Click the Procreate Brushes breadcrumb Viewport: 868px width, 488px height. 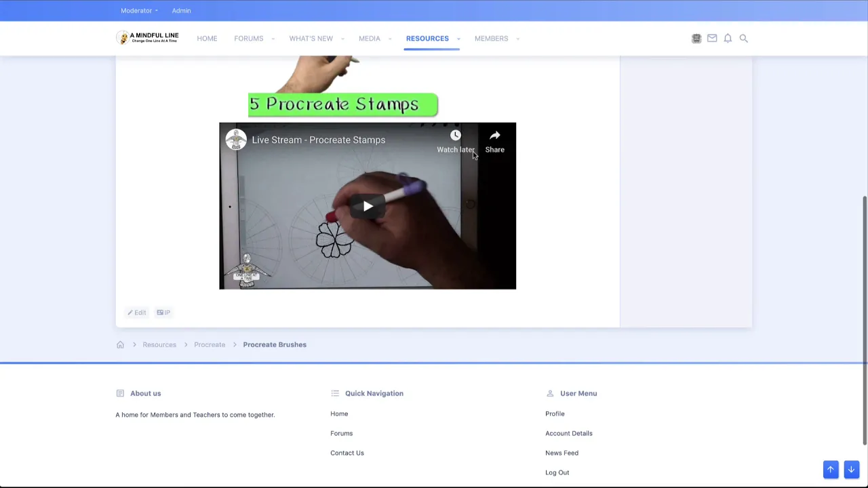275,344
